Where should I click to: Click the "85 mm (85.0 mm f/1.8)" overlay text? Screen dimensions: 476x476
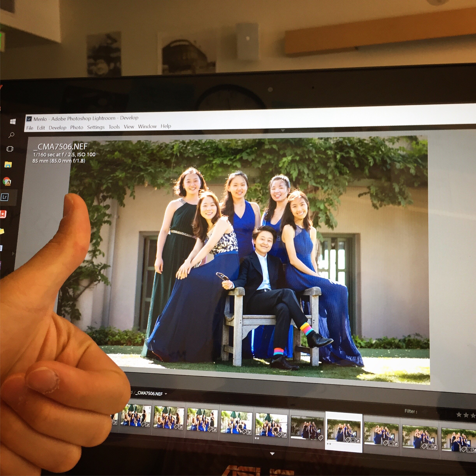(59, 161)
